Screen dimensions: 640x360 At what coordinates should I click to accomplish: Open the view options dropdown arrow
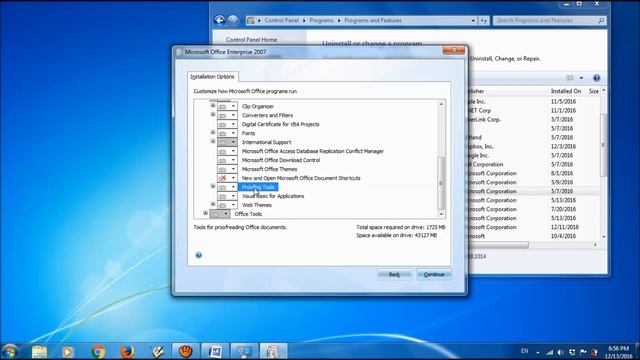[x=581, y=78]
